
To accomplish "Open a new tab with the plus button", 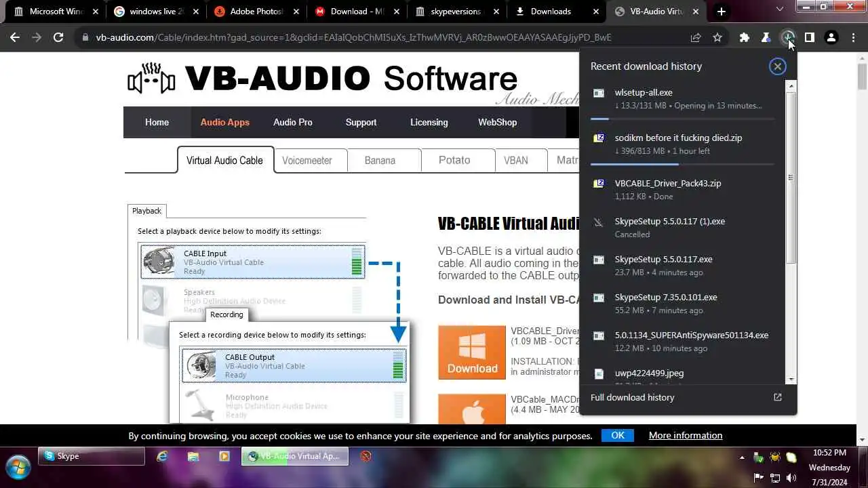I will pos(722,12).
